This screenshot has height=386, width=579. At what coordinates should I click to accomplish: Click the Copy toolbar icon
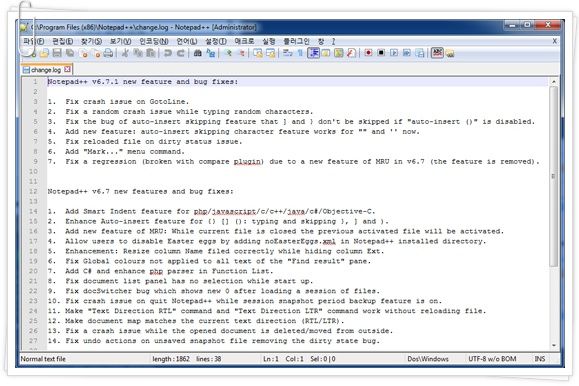coord(138,53)
